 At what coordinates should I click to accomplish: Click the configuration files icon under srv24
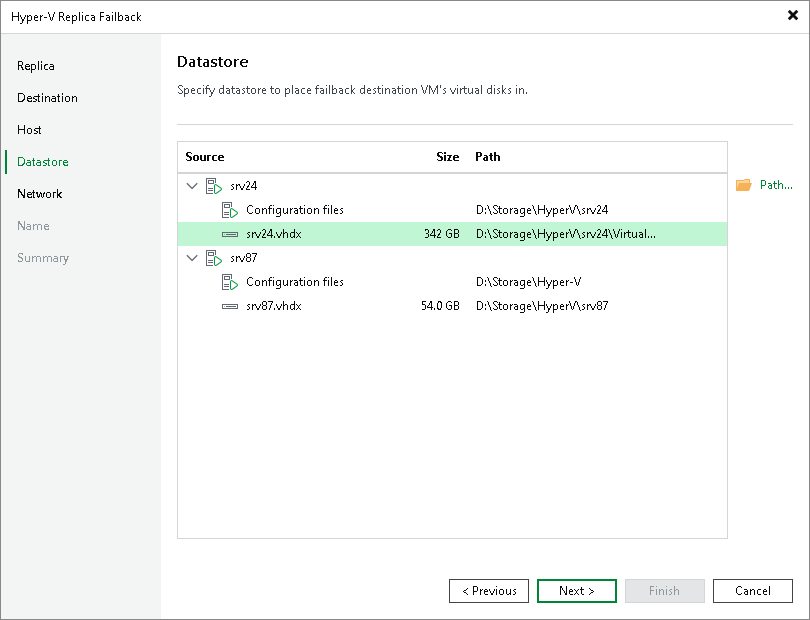[230, 210]
